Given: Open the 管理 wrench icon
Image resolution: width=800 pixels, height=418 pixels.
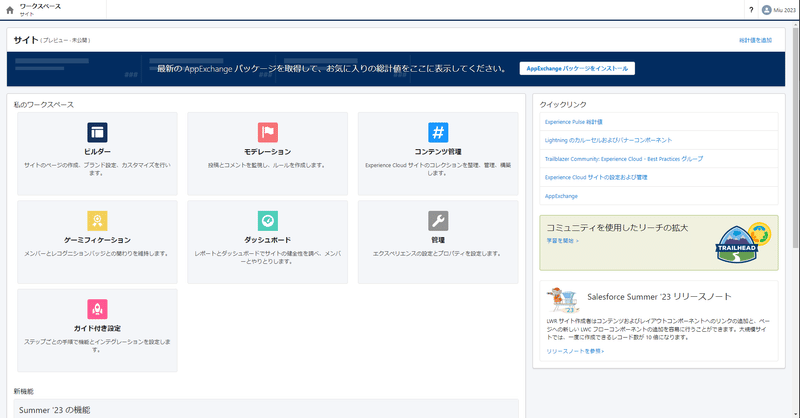Looking at the screenshot, I should pos(438,220).
